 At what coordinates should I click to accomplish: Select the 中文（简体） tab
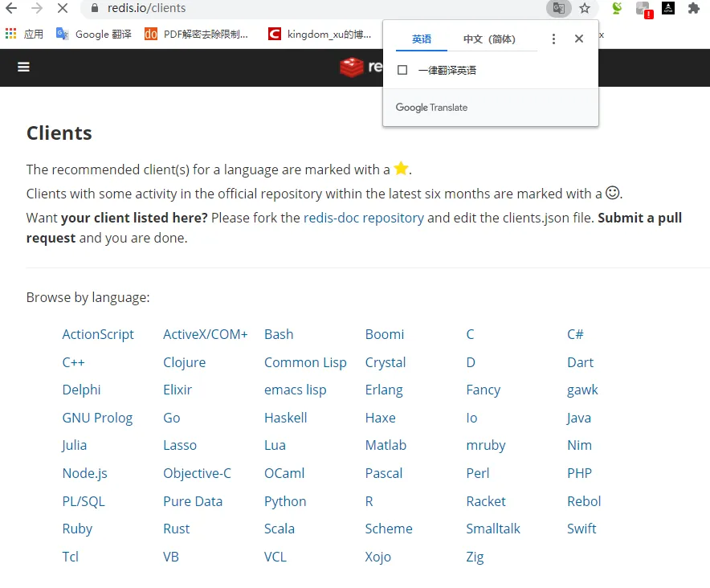point(489,39)
